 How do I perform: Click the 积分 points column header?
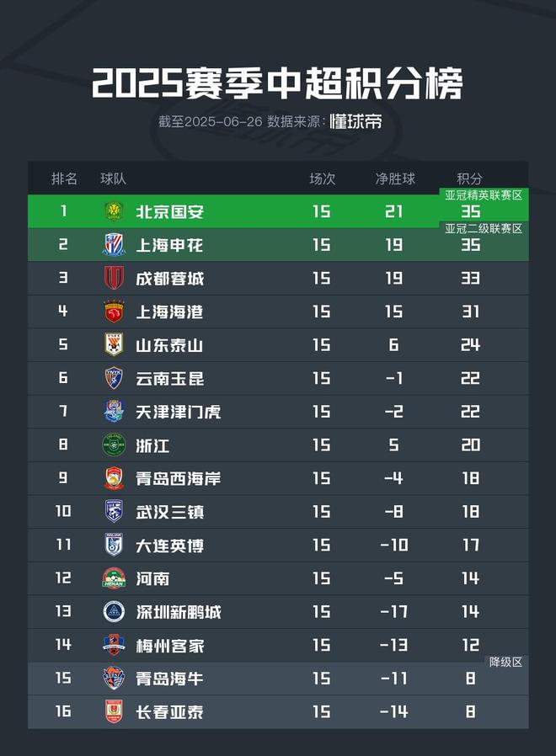[470, 178]
